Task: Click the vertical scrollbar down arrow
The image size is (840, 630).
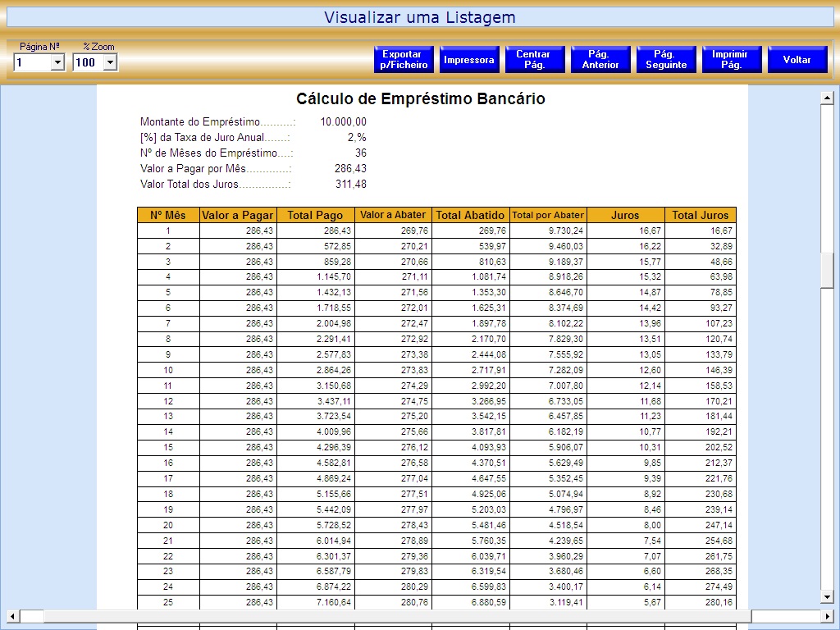Action: click(827, 596)
